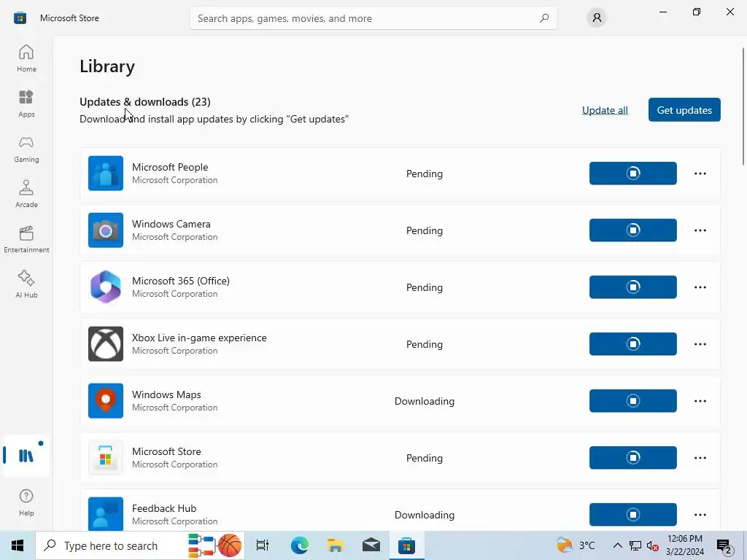This screenshot has width=747, height=560.
Task: Click the Xbox Live in-game experience name
Action: pyautogui.click(x=199, y=338)
